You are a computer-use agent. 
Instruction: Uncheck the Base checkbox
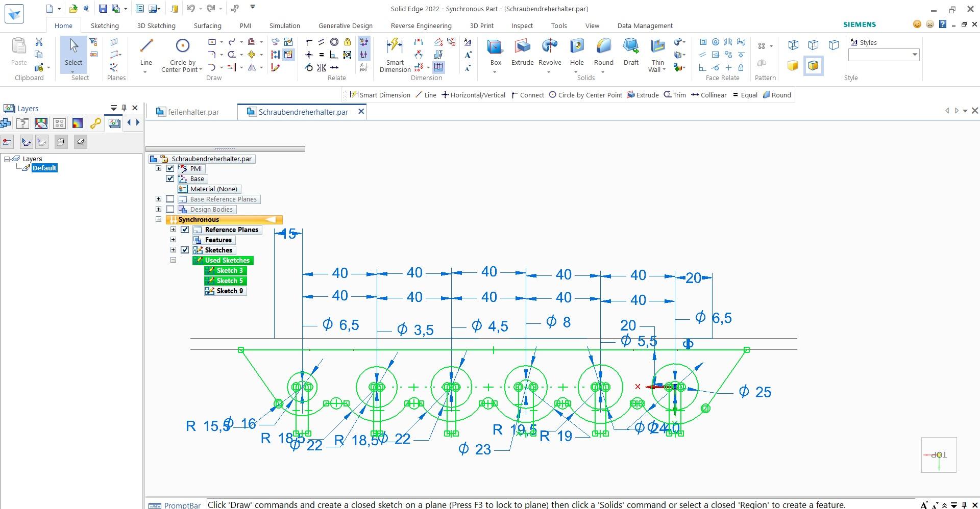click(170, 179)
